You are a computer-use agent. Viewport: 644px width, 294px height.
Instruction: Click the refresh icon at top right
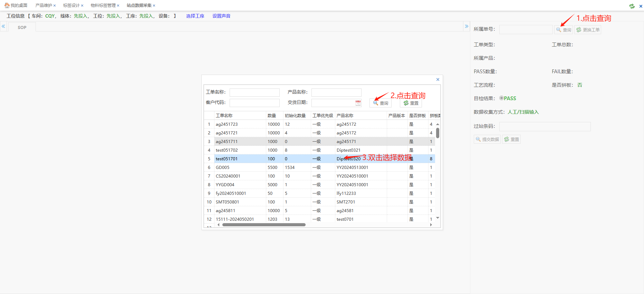point(632,6)
